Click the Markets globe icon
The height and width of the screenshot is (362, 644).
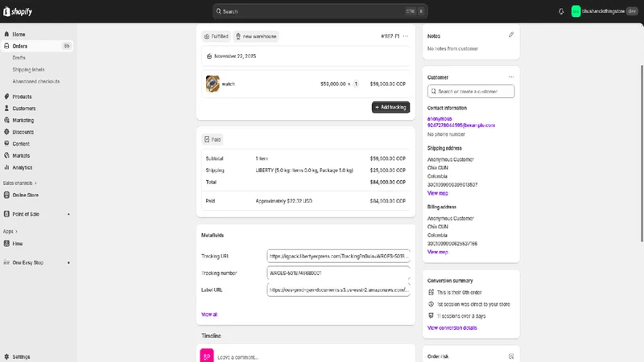pyautogui.click(x=6, y=155)
